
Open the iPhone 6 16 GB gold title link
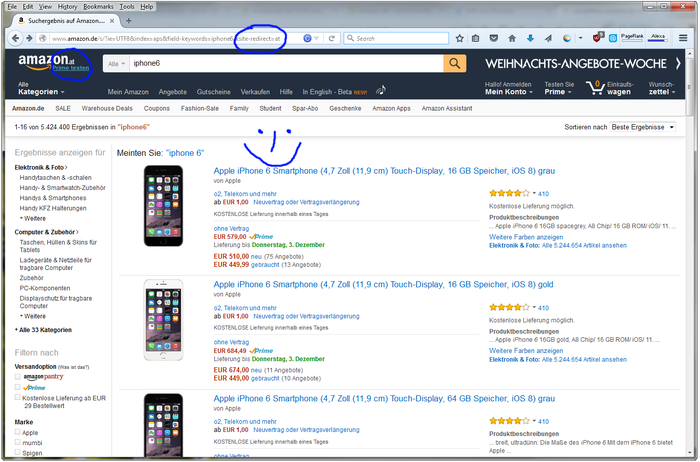coord(383,285)
